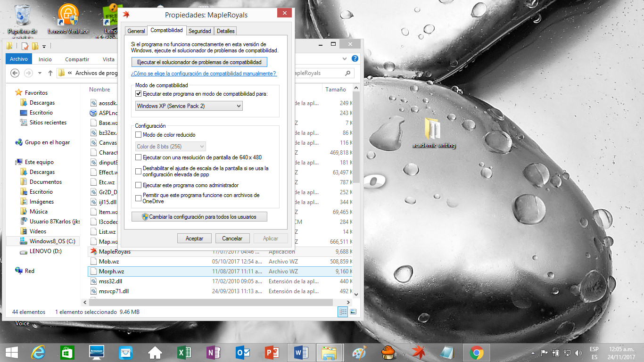Screen dimensions: 644x362
Task: Click the volume icon in system tray
Action: click(x=578, y=353)
